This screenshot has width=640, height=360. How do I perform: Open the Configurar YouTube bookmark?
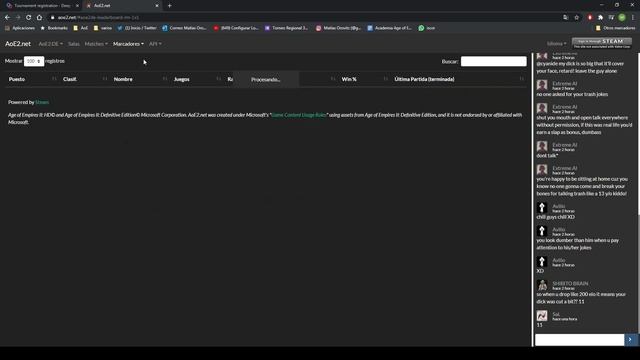(x=236, y=28)
